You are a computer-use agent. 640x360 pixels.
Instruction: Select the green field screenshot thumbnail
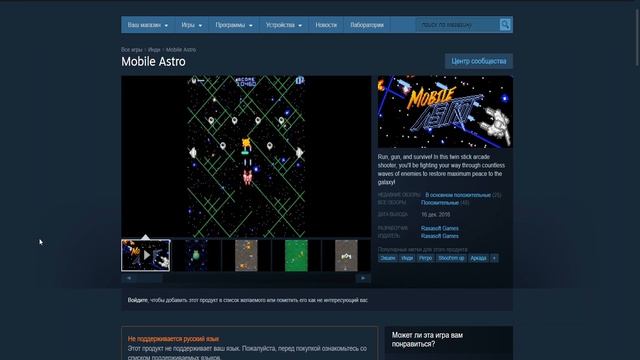tap(296, 256)
